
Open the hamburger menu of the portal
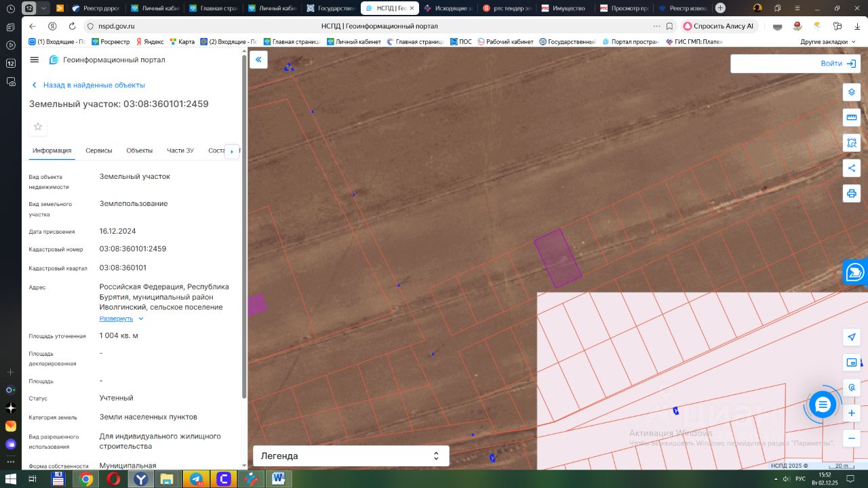[x=35, y=60]
